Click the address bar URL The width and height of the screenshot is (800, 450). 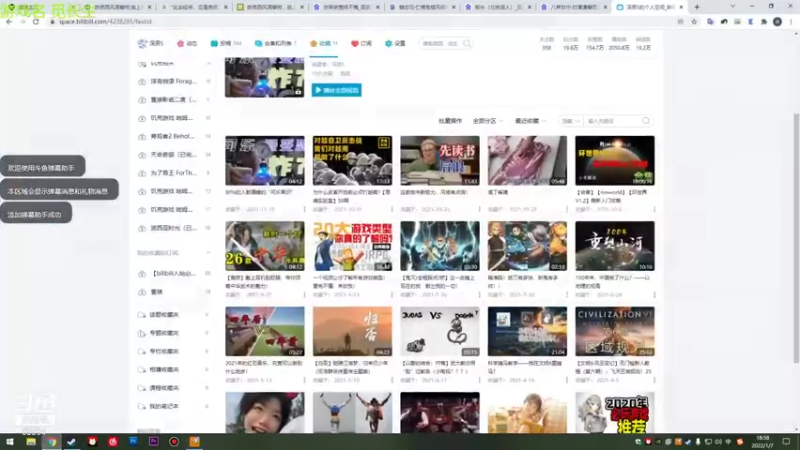tap(106, 22)
